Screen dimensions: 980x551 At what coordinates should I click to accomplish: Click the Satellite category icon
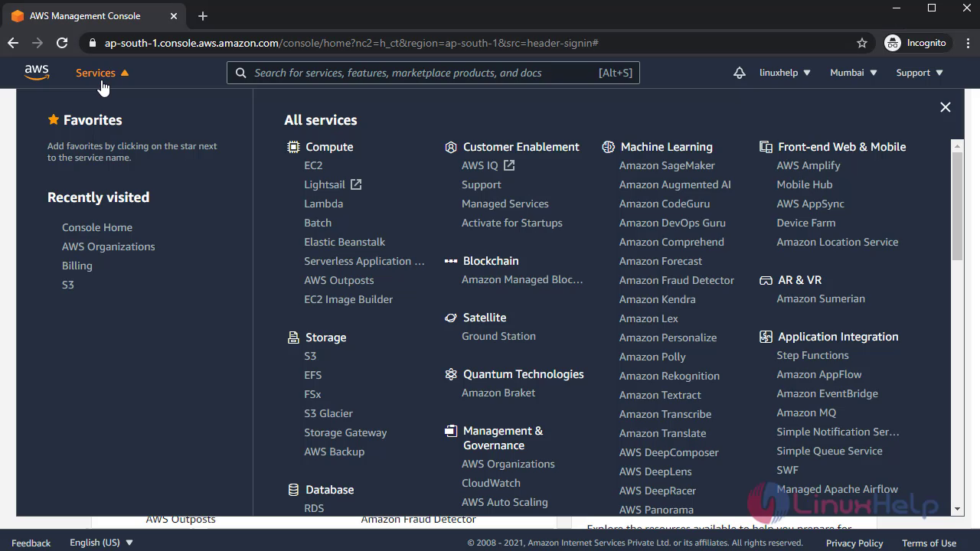click(x=451, y=318)
